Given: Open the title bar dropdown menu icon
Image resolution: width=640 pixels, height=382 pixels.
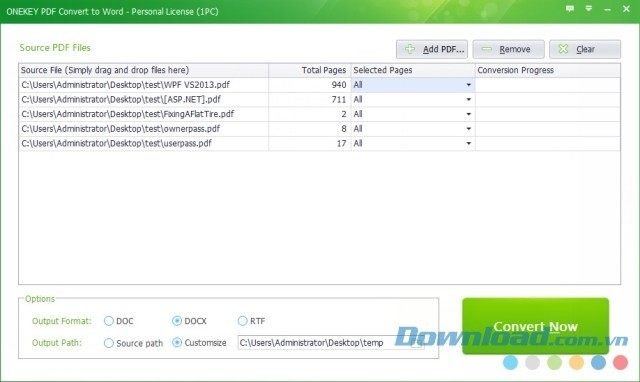Looking at the screenshot, I should click(589, 9).
